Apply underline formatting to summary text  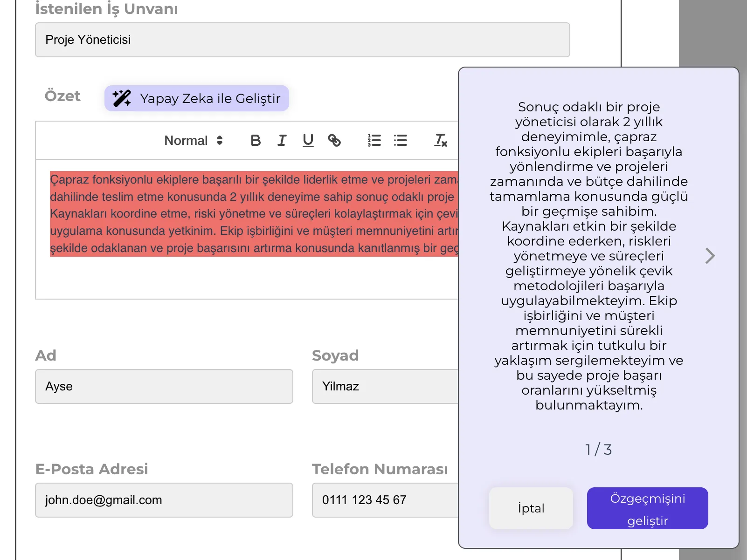308,140
